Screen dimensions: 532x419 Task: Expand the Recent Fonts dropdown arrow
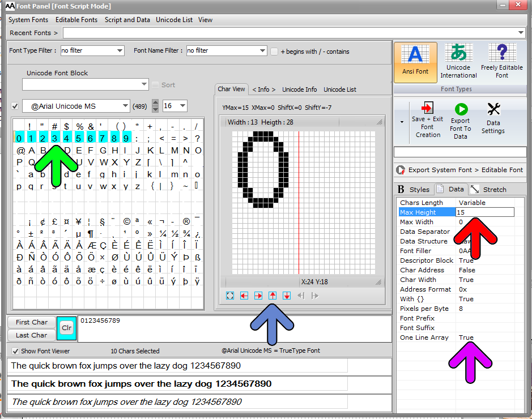[521, 32]
